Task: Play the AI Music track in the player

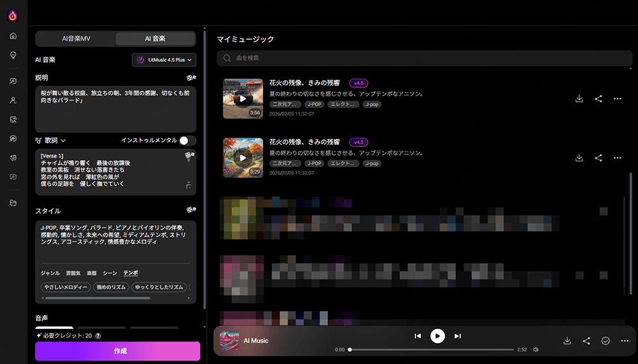Action: [x=438, y=336]
